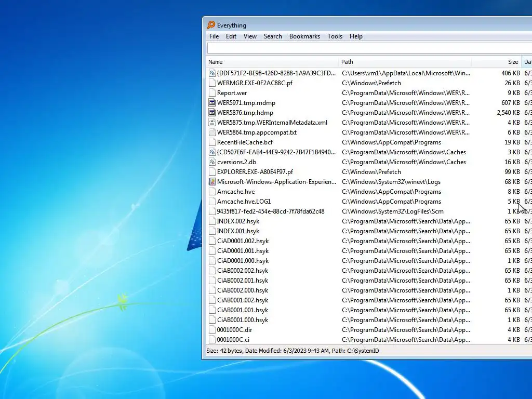The width and height of the screenshot is (532, 399).
Task: Select the file name Report.wer
Action: coord(232,92)
